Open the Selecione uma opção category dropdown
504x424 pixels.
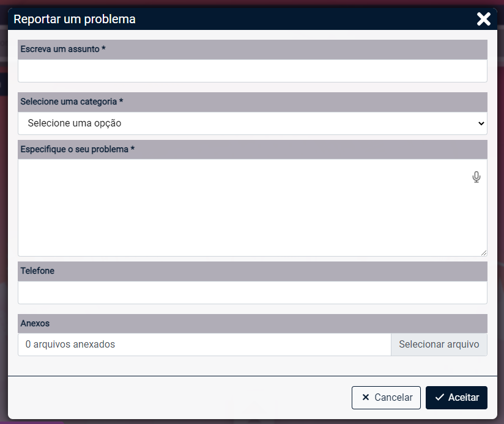point(253,123)
